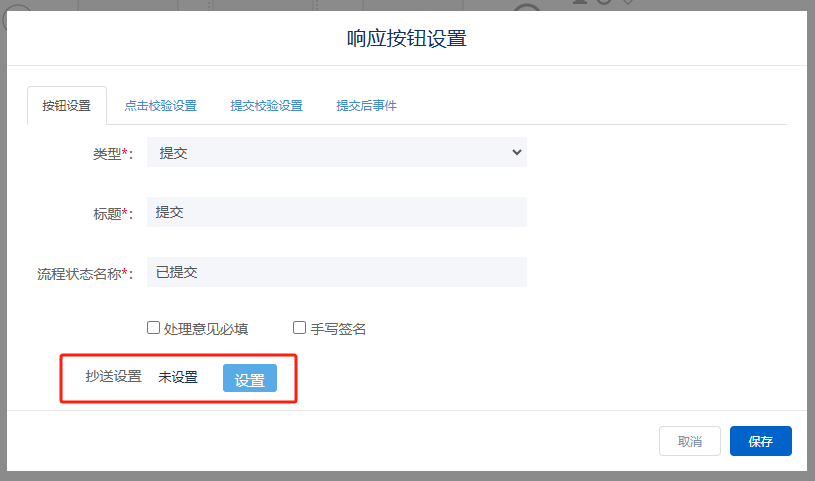Click the 处理意见必填 label text
The height and width of the screenshot is (481, 815).
pyautogui.click(x=206, y=329)
